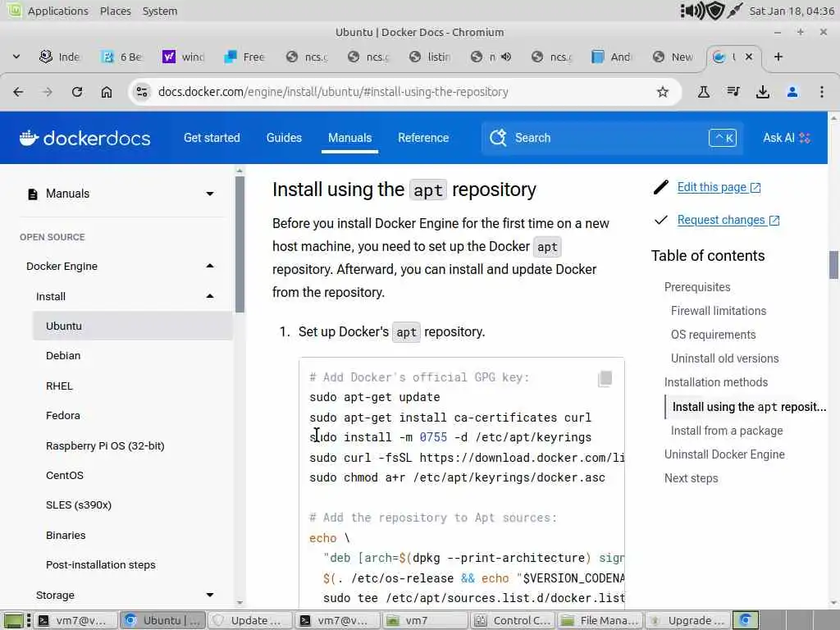Jump to Uninstall Docker Engine in contents
840x630 pixels.
tap(724, 454)
